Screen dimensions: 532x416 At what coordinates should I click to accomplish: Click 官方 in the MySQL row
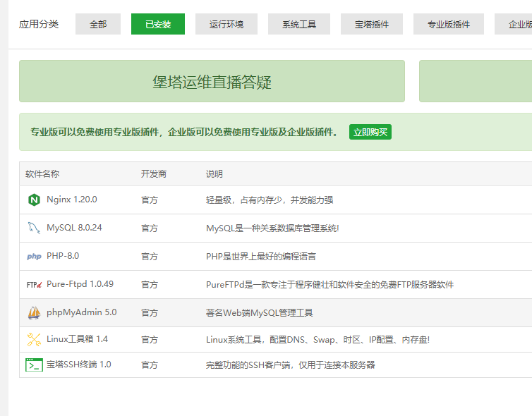(150, 228)
